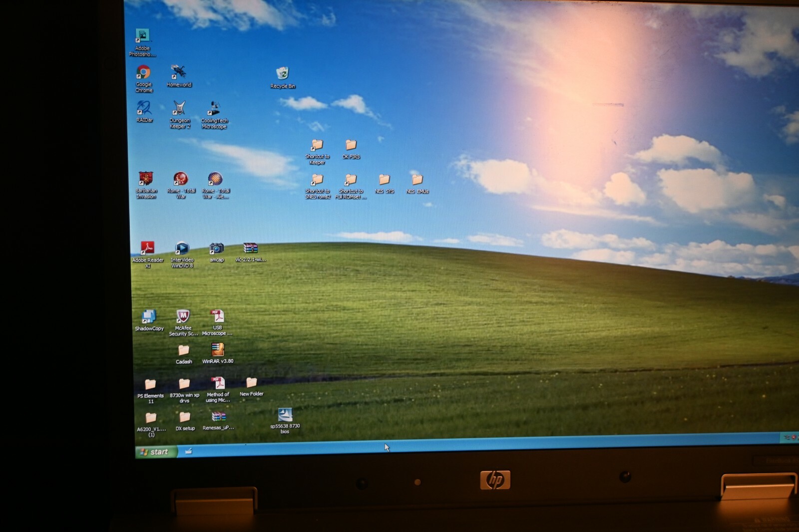The image size is (799, 532).
Task: Open the New Folder icon
Action: (x=251, y=387)
